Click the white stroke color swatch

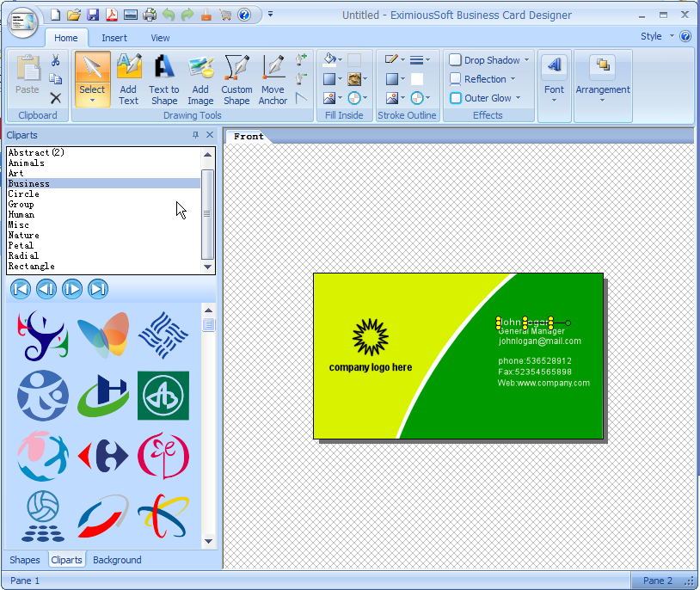pos(416,79)
